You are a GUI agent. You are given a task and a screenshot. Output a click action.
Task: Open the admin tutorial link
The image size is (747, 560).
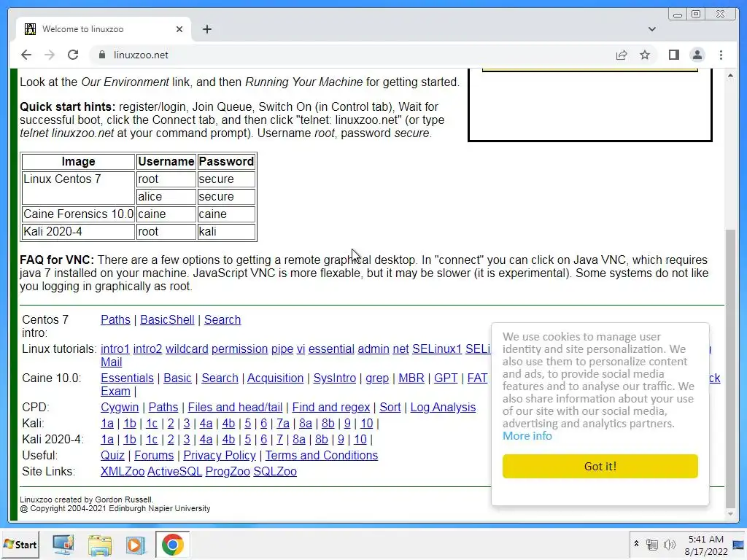[373, 349]
